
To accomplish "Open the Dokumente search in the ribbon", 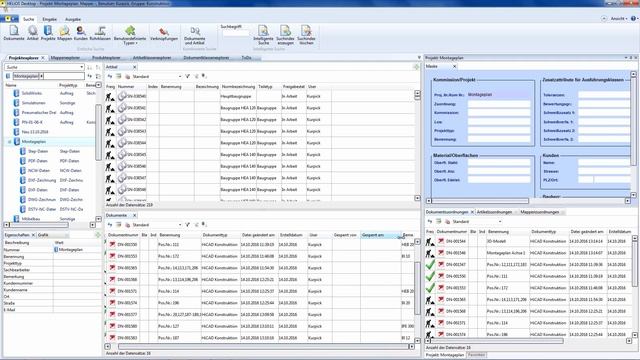I will click(x=14, y=33).
